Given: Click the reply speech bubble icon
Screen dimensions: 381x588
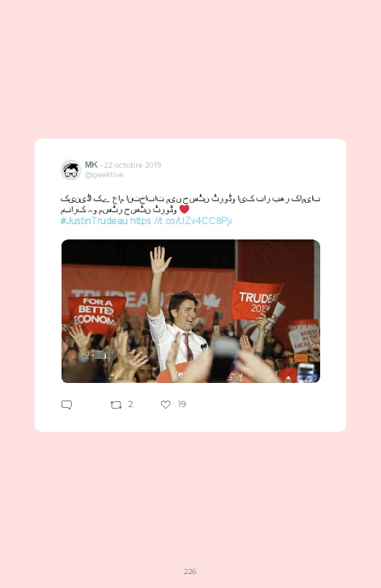Looking at the screenshot, I should [x=67, y=405].
